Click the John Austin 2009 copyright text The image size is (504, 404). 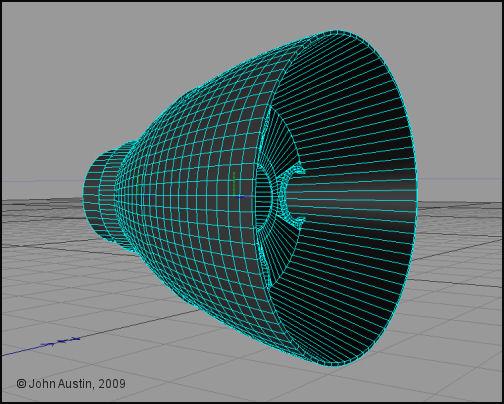tap(71, 384)
